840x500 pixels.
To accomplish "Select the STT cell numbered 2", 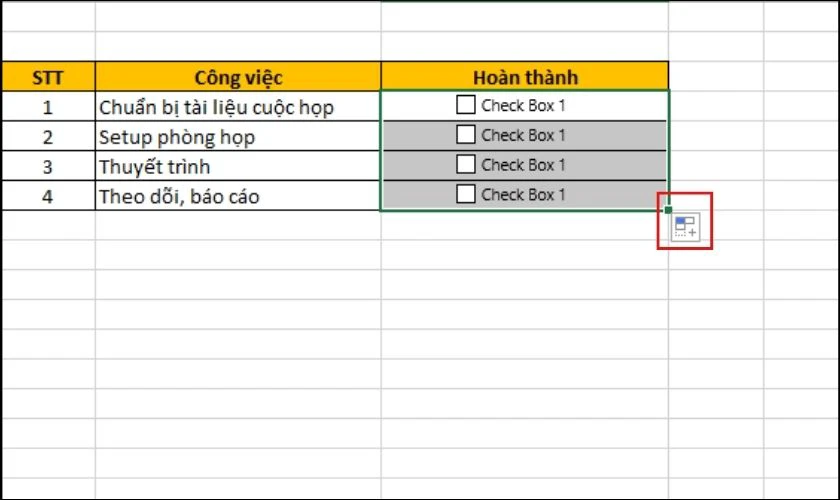I will (x=48, y=137).
